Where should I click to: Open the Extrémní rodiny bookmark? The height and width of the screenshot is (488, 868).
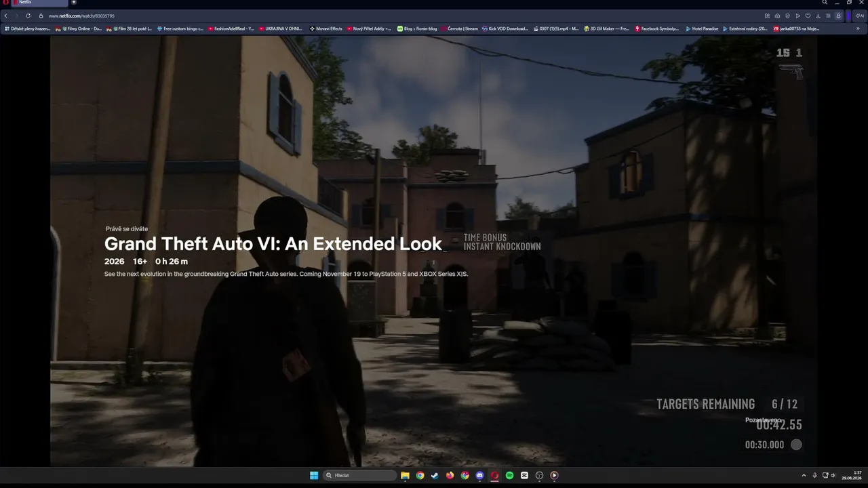[x=745, y=28]
